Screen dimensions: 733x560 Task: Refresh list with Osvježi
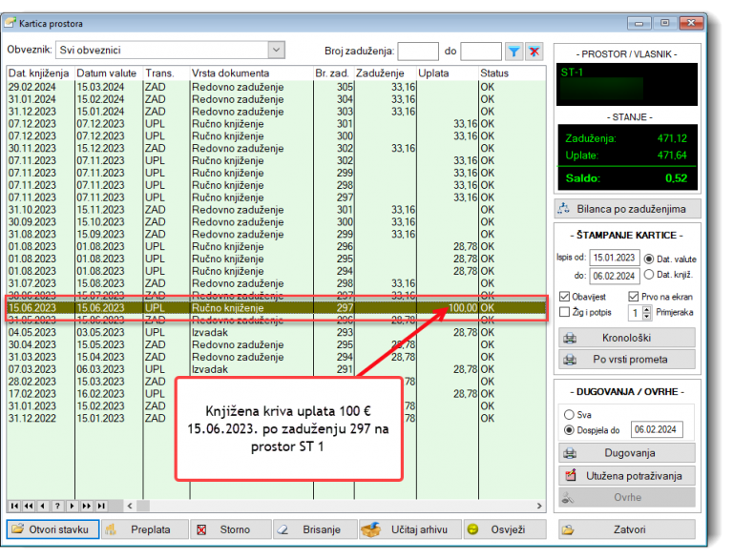pos(505,529)
